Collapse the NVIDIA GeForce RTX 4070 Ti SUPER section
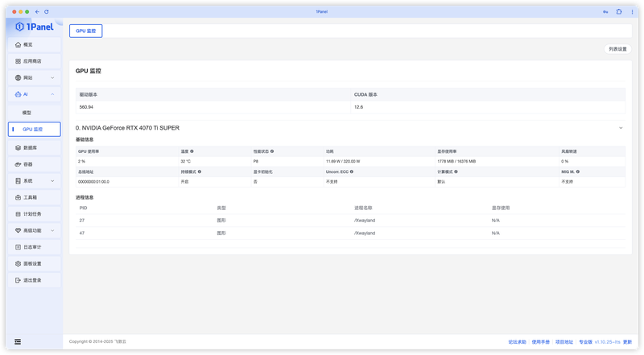 621,128
